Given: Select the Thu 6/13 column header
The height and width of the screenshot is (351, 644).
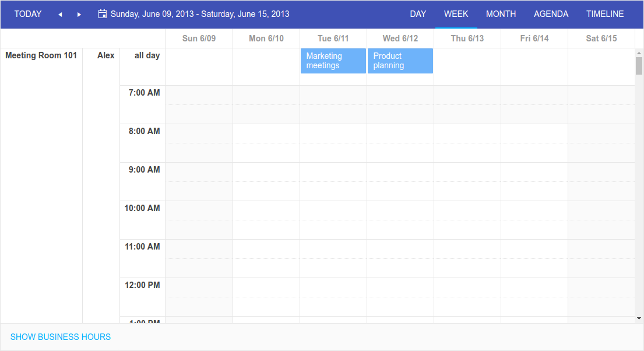Looking at the screenshot, I should point(467,38).
